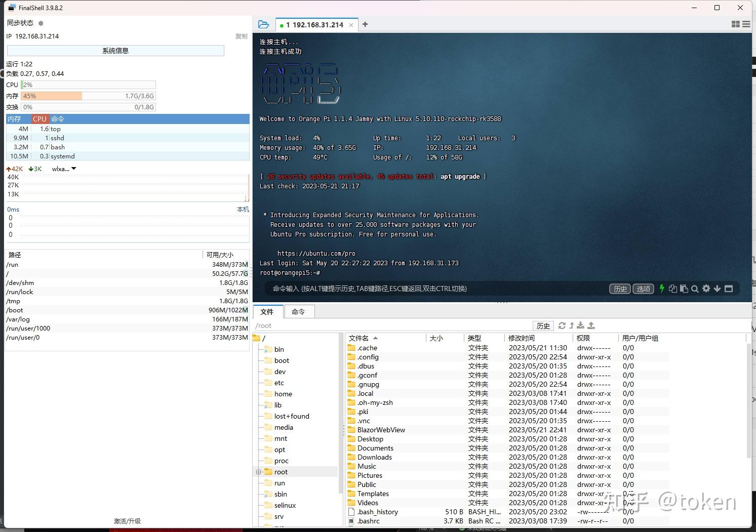Open the terminal settings gear icon

706,289
